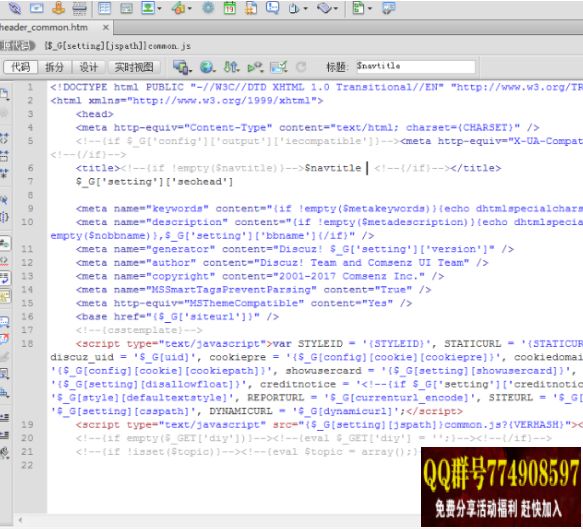Click the text "Discuz! Team and Comsenz UI Team"
Image resolution: width=583 pixels, height=529 pixels.
click(364, 263)
